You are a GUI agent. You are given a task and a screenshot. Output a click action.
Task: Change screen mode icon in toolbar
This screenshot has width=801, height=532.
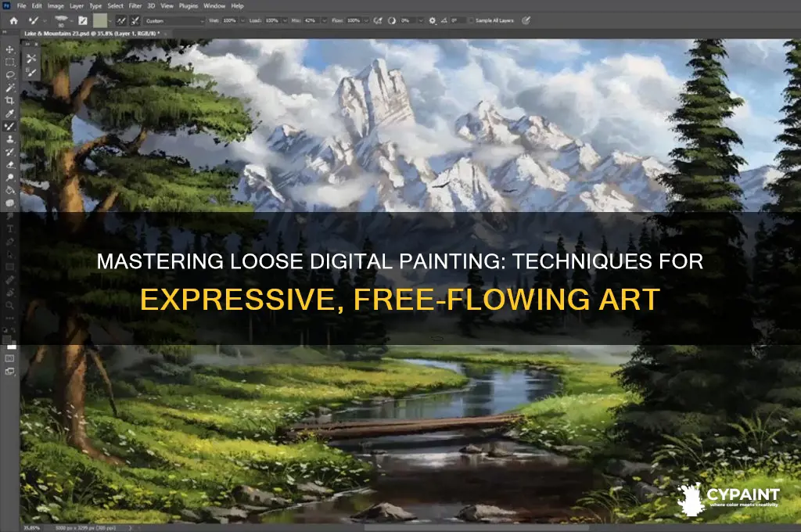(9, 372)
